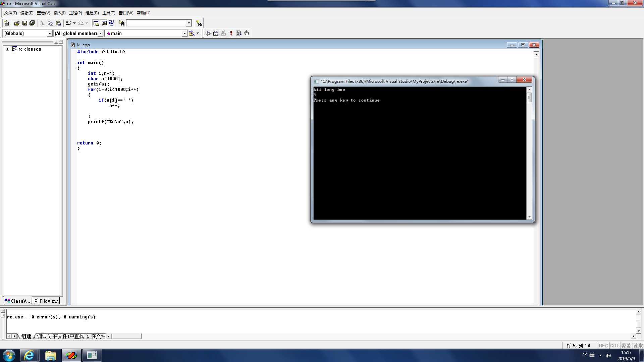Toggle the Output window toolbar icon

pyautogui.click(x=104, y=23)
